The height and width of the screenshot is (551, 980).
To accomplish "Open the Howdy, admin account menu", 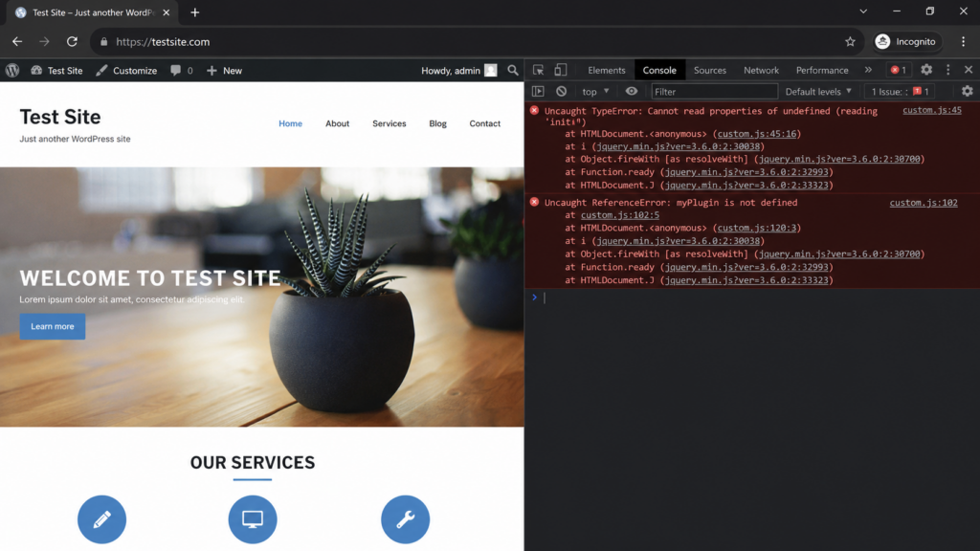I will (x=458, y=71).
